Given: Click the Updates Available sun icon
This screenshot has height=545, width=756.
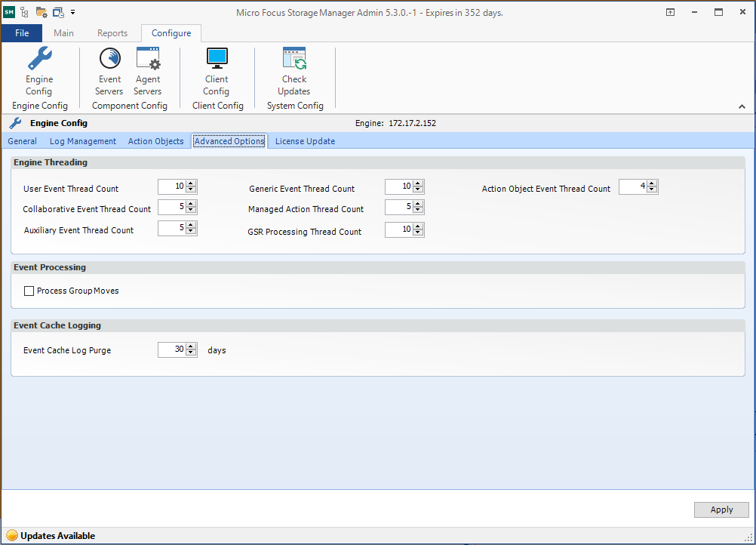Looking at the screenshot, I should point(12,535).
